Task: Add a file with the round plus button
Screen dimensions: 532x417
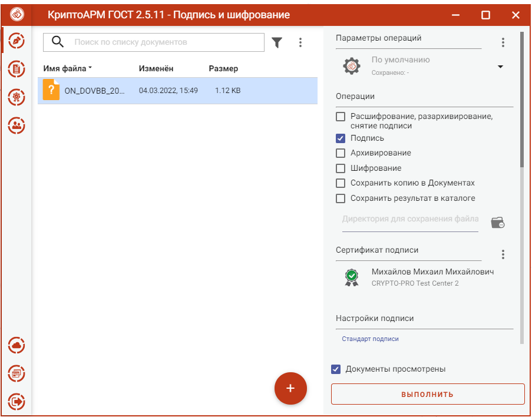Action: 290,389
